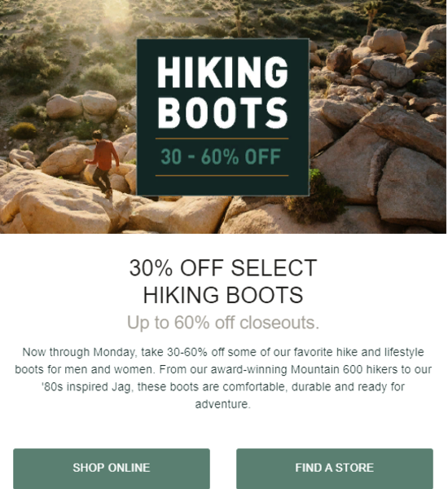Viewport: 448px width, 489px height.
Task: Click the SHOP ONLINE button
Action: [112, 468]
